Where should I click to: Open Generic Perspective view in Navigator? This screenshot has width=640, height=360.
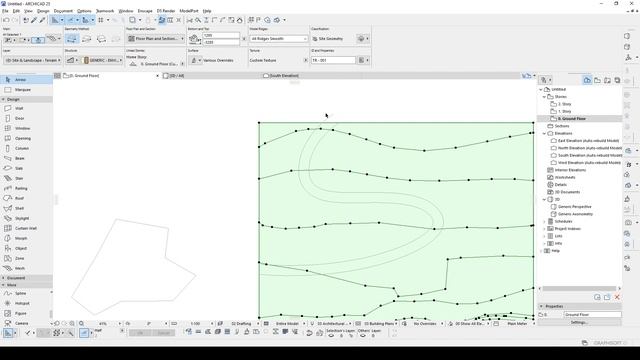coord(575,207)
